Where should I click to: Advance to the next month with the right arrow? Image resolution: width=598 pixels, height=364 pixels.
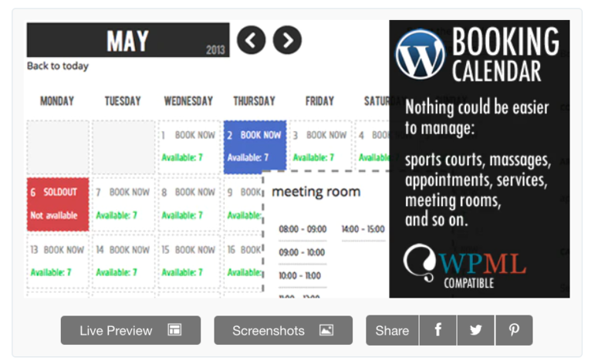tap(287, 40)
